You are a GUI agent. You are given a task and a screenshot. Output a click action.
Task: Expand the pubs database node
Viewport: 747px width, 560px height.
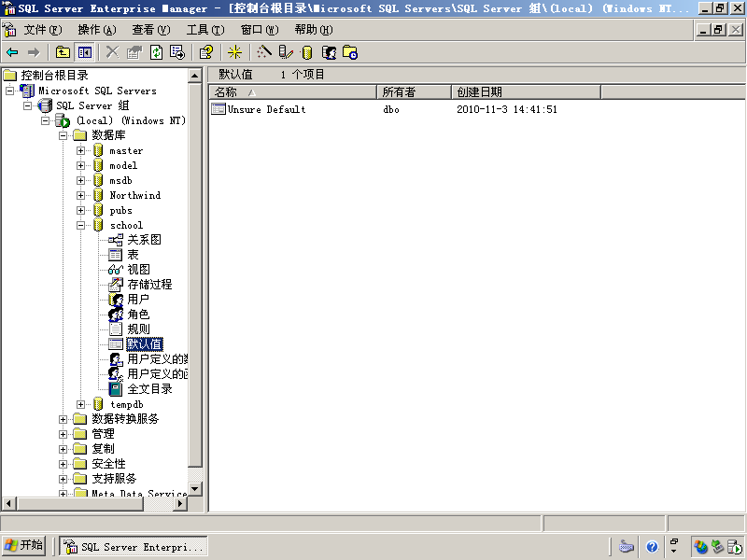80,211
